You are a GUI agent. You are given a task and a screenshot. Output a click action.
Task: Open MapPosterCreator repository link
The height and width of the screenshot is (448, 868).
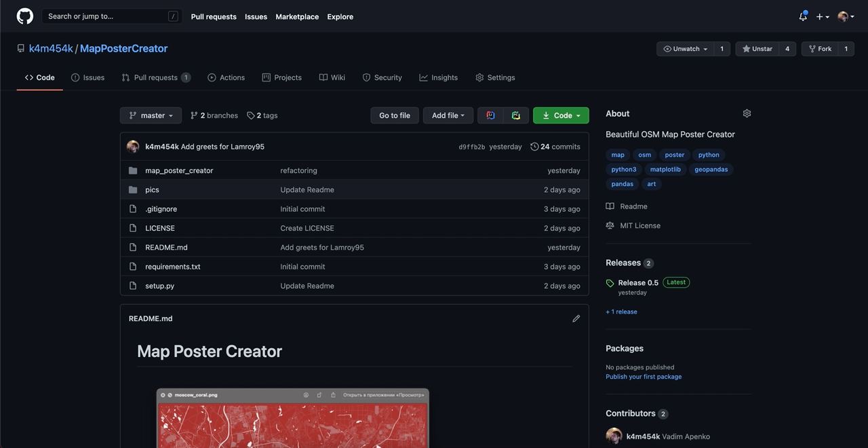point(123,48)
